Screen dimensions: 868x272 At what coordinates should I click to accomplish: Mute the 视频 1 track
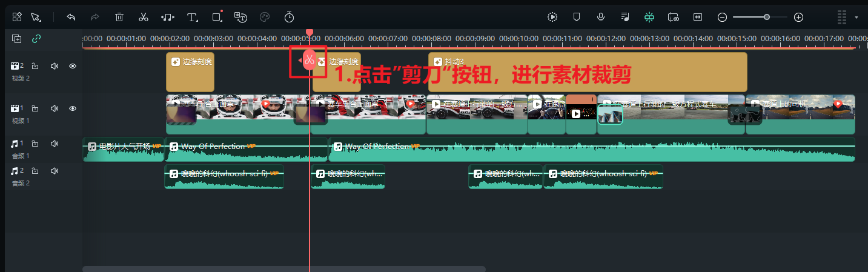pyautogui.click(x=54, y=108)
